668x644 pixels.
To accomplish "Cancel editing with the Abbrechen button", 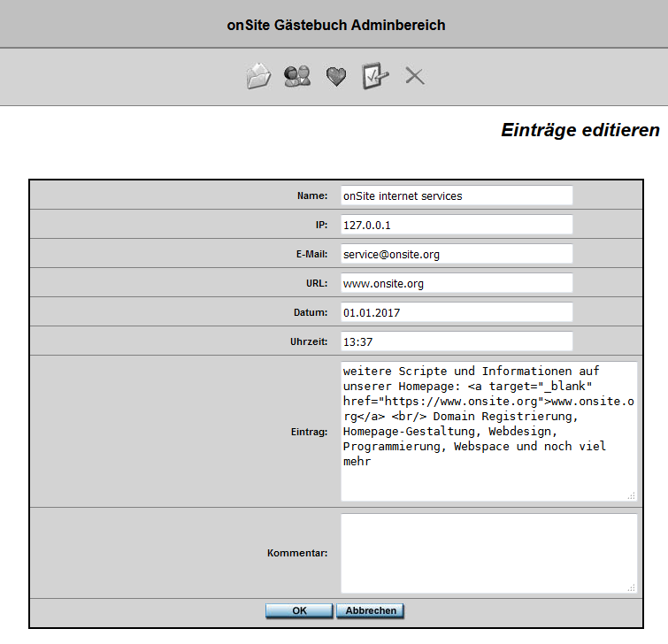I will pyautogui.click(x=370, y=610).
